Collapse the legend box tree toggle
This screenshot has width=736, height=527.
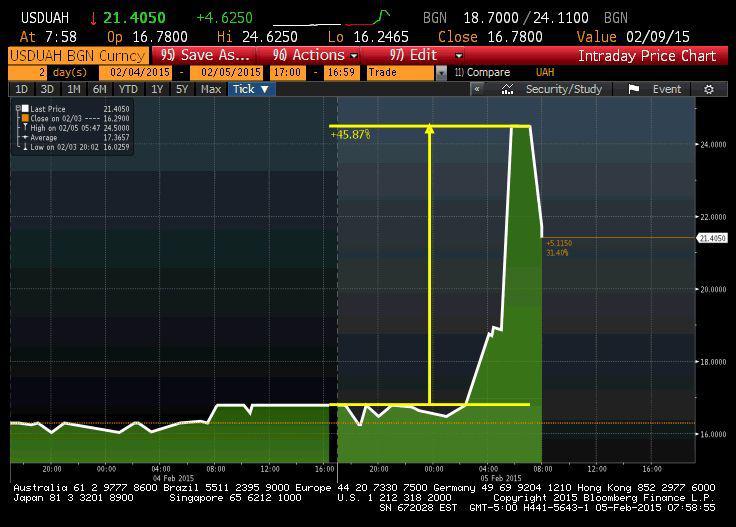pyautogui.click(x=18, y=107)
